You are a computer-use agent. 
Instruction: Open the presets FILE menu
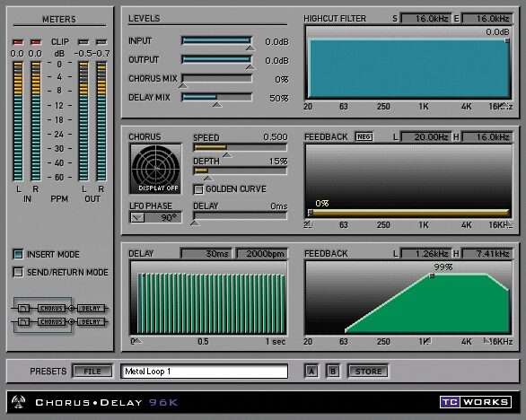click(92, 371)
